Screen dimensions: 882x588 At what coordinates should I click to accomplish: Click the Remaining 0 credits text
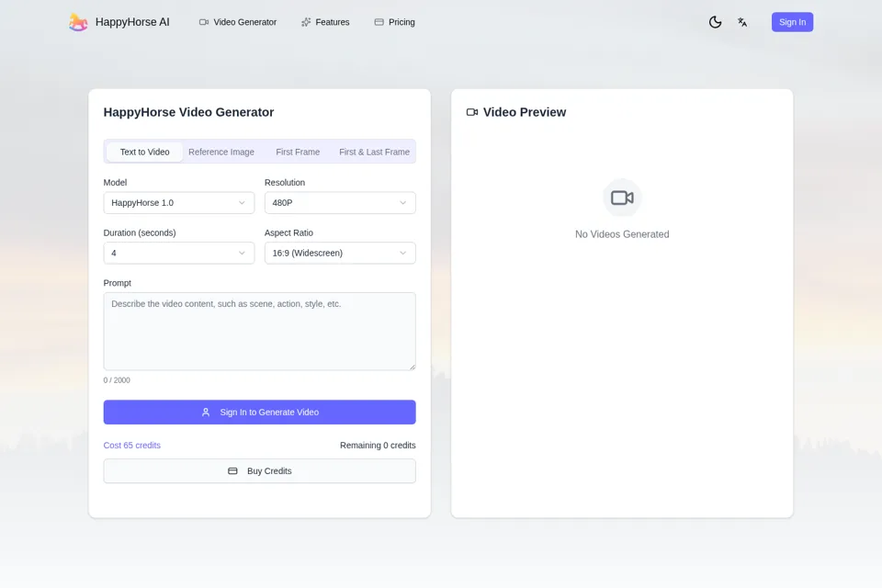click(378, 445)
